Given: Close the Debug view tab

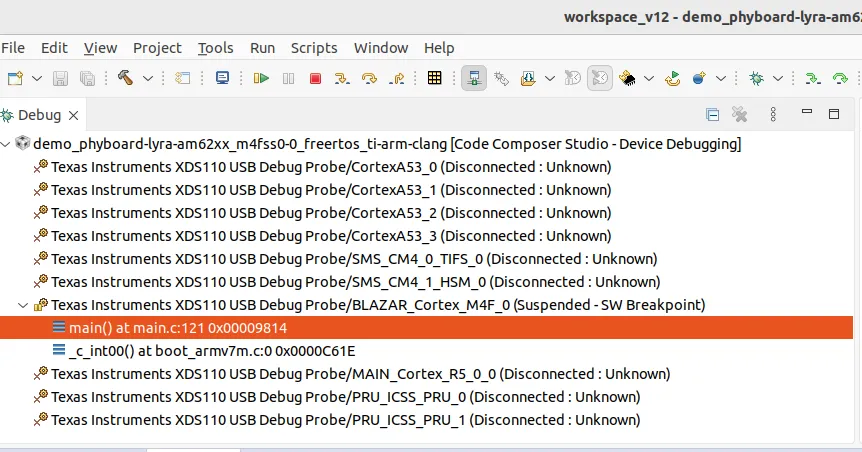Looking at the screenshot, I should click(73, 115).
